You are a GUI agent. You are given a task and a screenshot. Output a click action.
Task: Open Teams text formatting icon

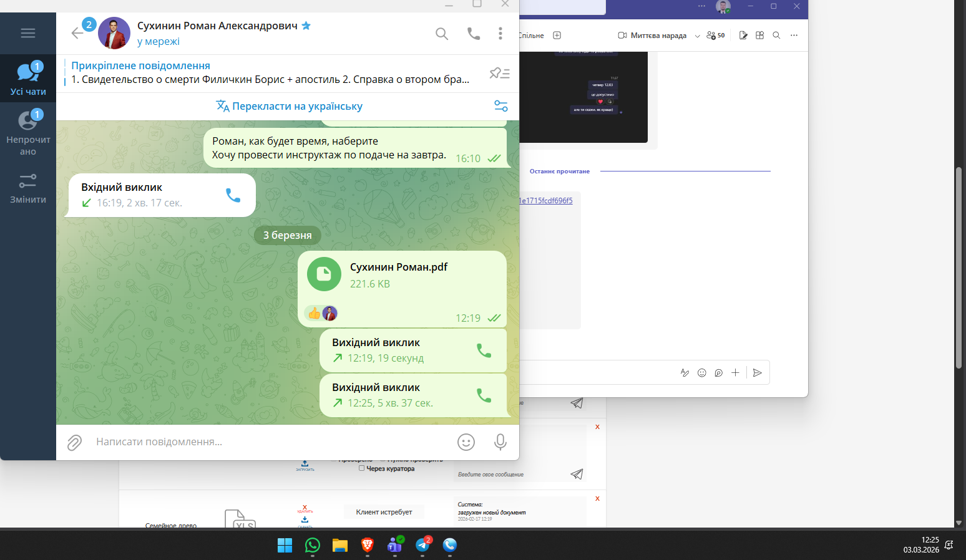[685, 373]
